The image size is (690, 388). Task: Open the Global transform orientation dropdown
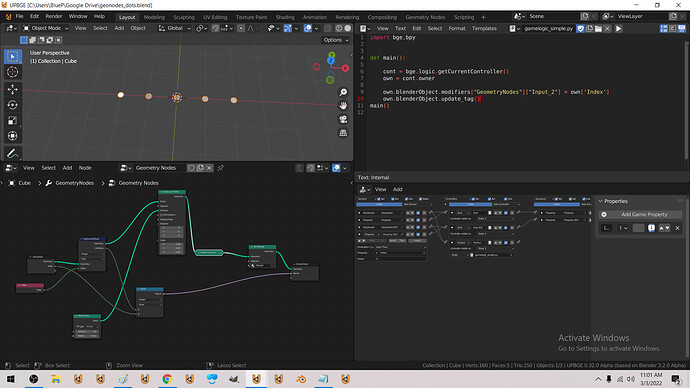click(175, 28)
